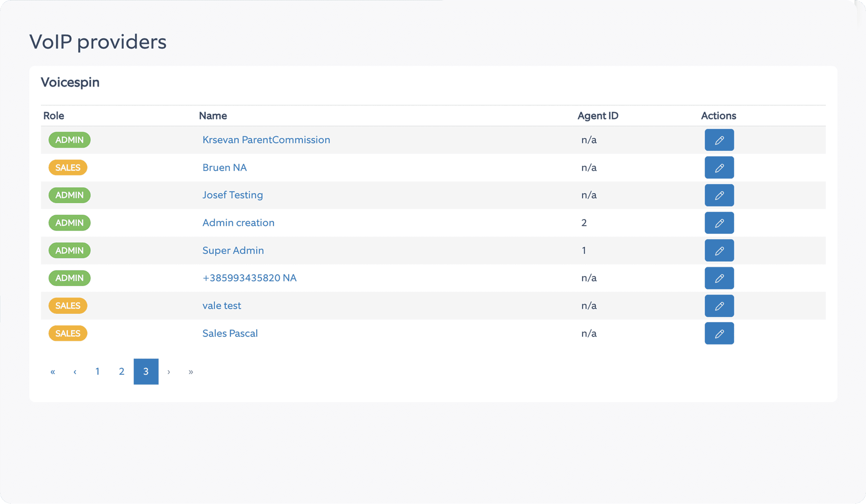The image size is (866, 504).
Task: Click pencil icon for Admin creation
Action: coord(719,223)
